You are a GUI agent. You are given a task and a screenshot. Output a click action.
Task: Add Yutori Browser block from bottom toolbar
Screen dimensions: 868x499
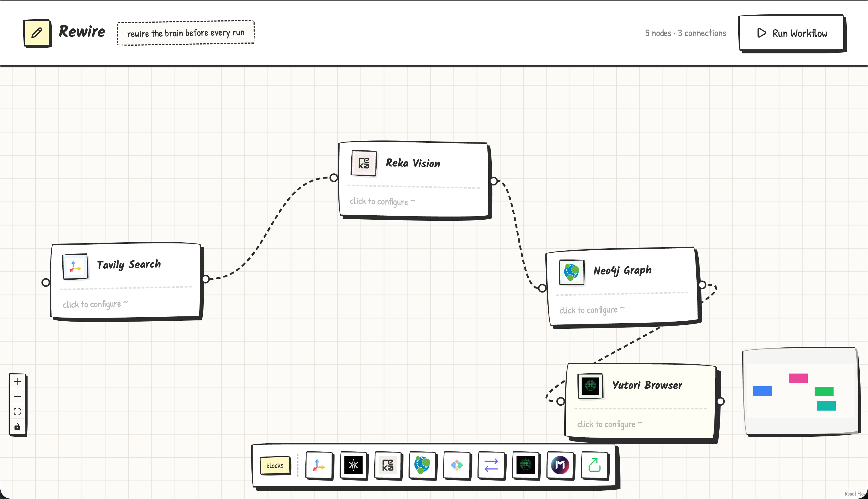tap(526, 465)
